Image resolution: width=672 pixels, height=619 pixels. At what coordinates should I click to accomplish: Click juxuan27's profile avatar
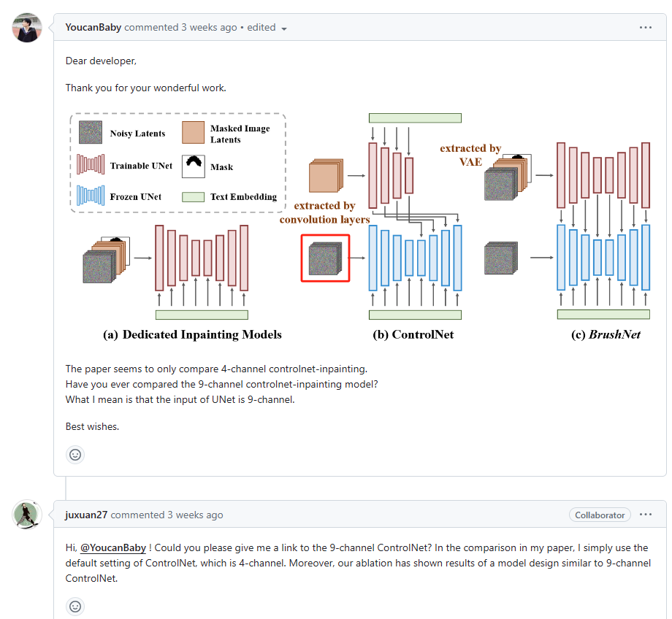27,515
